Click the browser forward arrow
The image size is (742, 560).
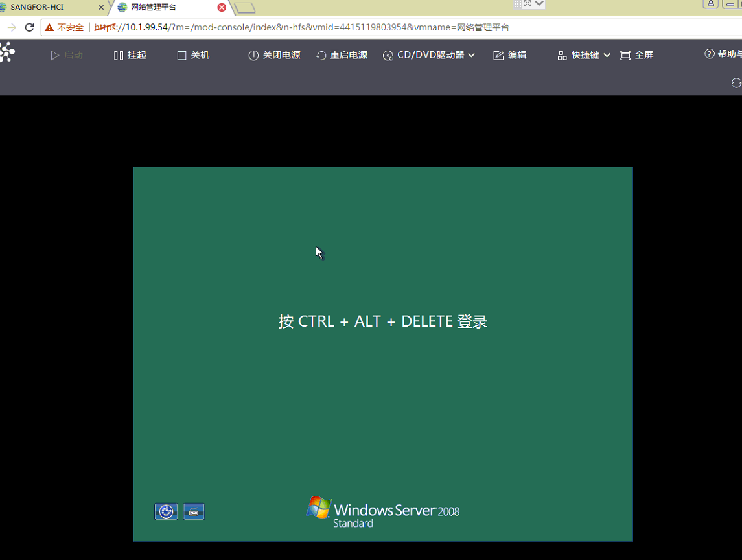click(12, 27)
